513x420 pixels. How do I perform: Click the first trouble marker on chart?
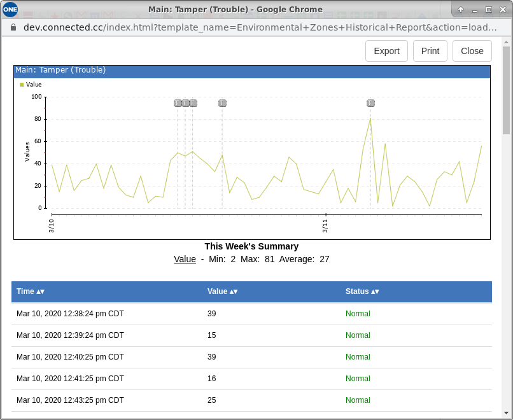(178, 103)
